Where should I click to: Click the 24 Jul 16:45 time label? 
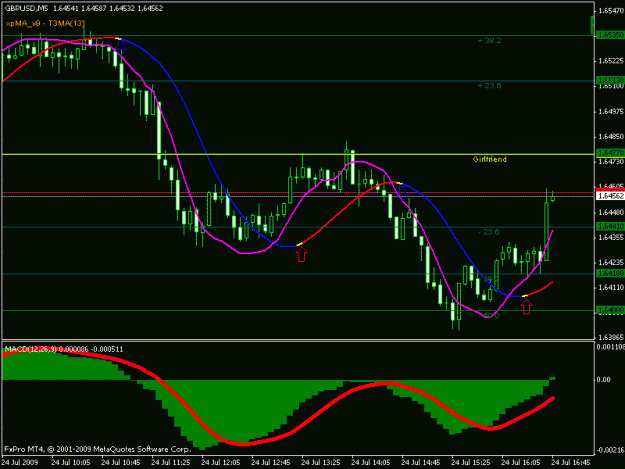(x=570, y=463)
